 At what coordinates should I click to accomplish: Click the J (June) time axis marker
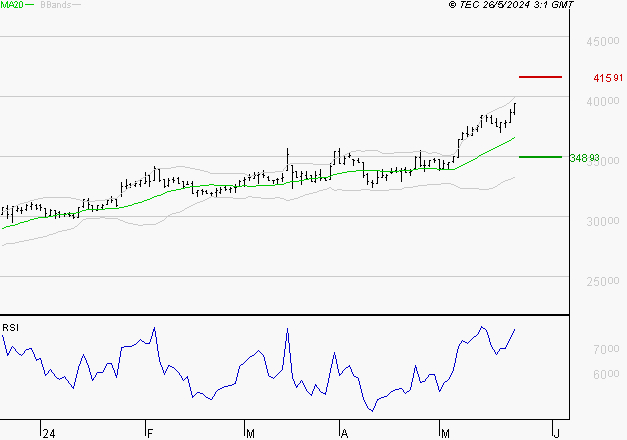pos(556,434)
